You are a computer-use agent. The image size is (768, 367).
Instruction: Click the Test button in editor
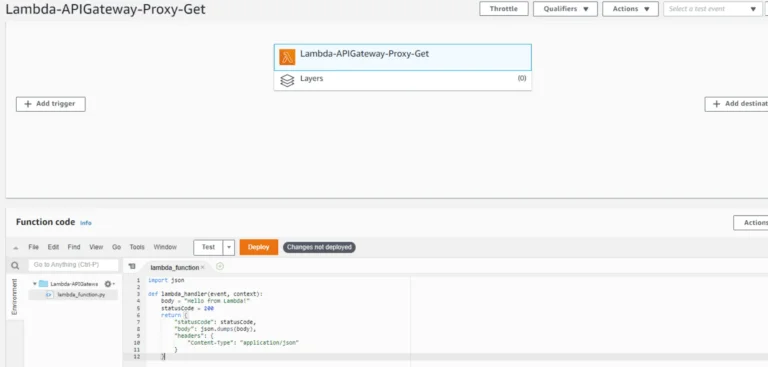click(208, 247)
